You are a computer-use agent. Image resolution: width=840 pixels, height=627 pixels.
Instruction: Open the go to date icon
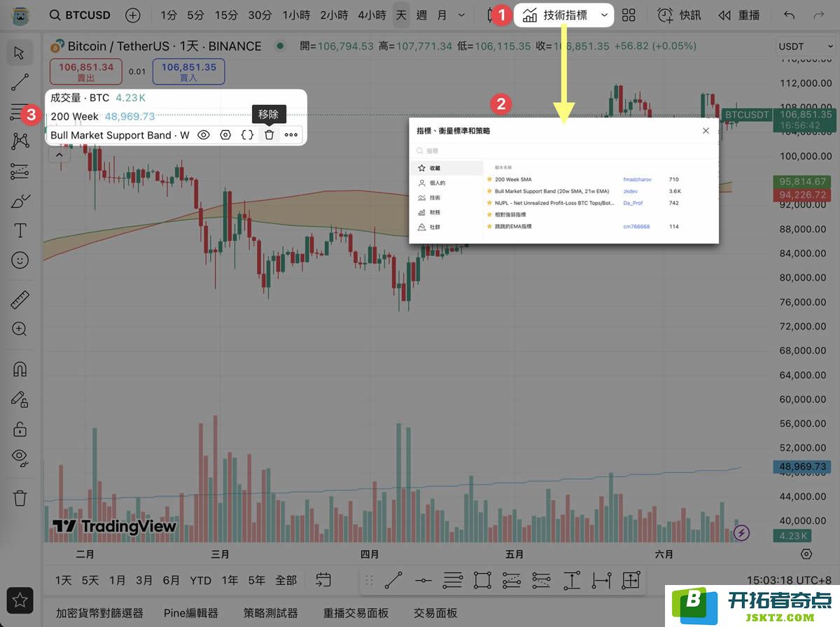point(323,580)
